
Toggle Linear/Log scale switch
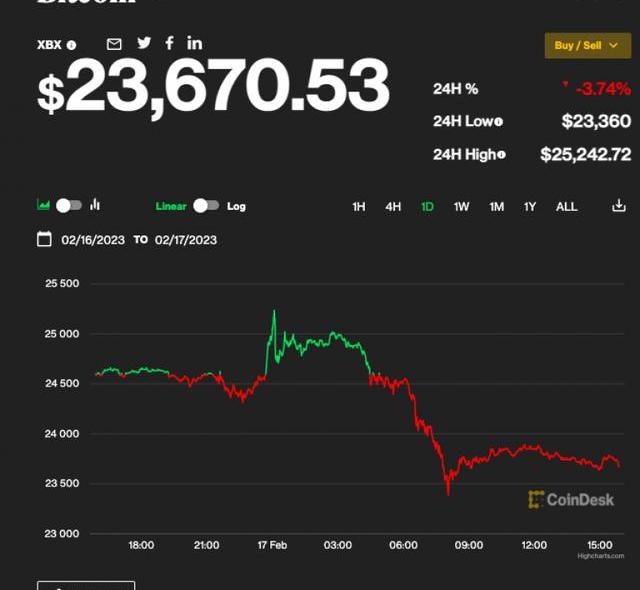click(206, 205)
